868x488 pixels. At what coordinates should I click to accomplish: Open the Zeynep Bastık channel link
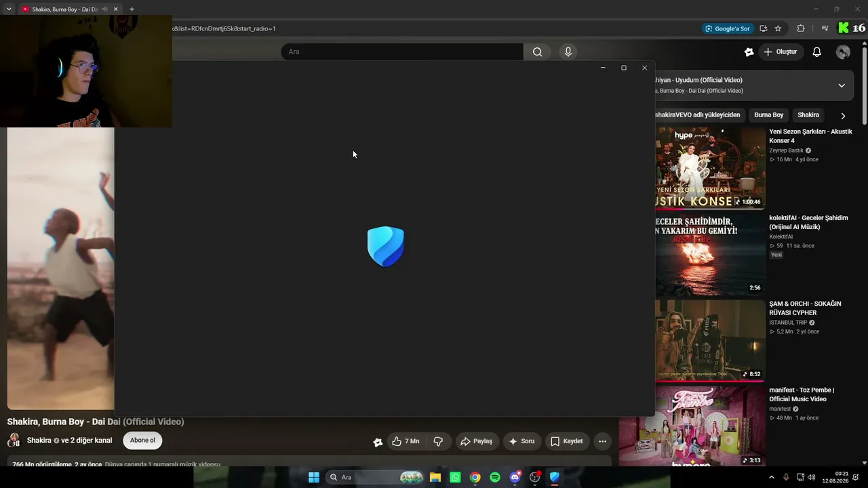[786, 150]
